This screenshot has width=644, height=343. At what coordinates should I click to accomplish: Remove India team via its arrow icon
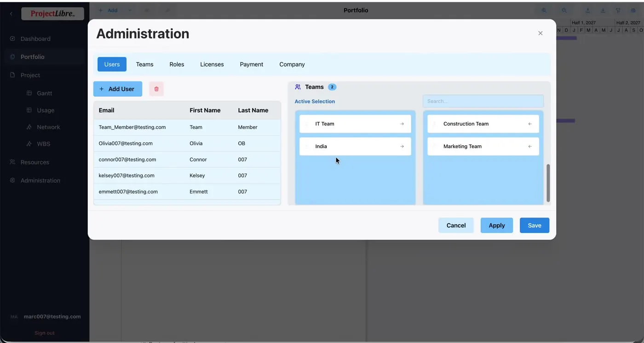click(402, 146)
